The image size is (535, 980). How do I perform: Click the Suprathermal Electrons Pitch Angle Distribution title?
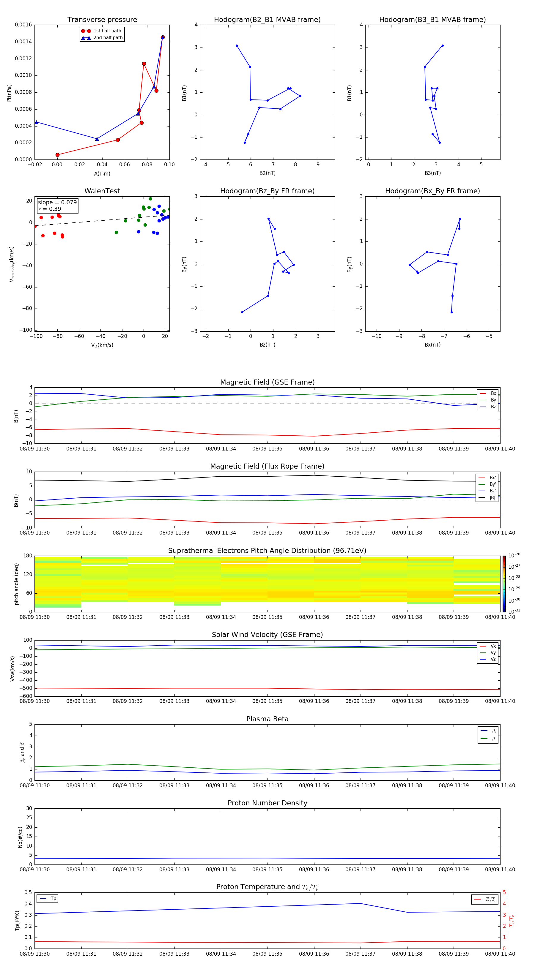click(x=267, y=551)
